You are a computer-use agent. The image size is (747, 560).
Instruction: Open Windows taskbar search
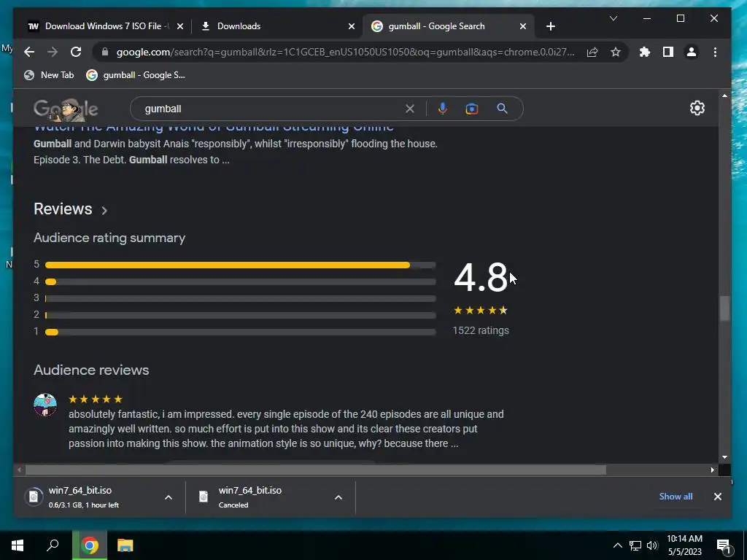pyautogui.click(x=53, y=545)
